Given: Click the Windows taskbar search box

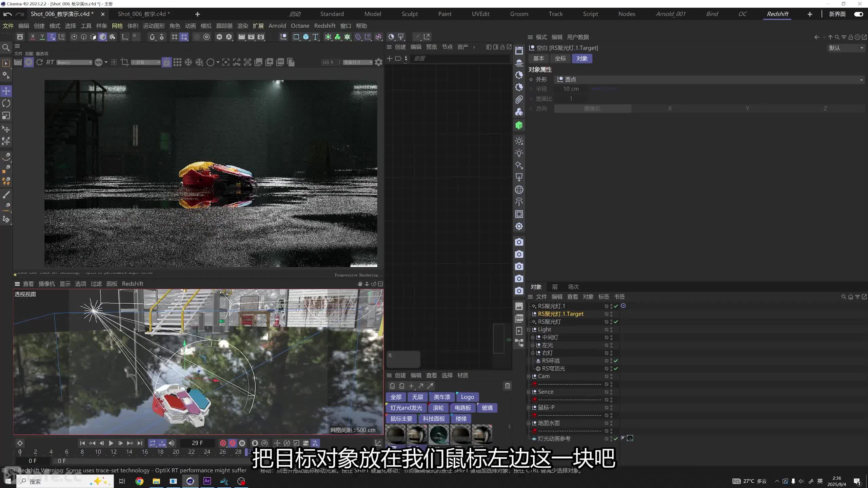Looking at the screenshot, I should (65, 481).
